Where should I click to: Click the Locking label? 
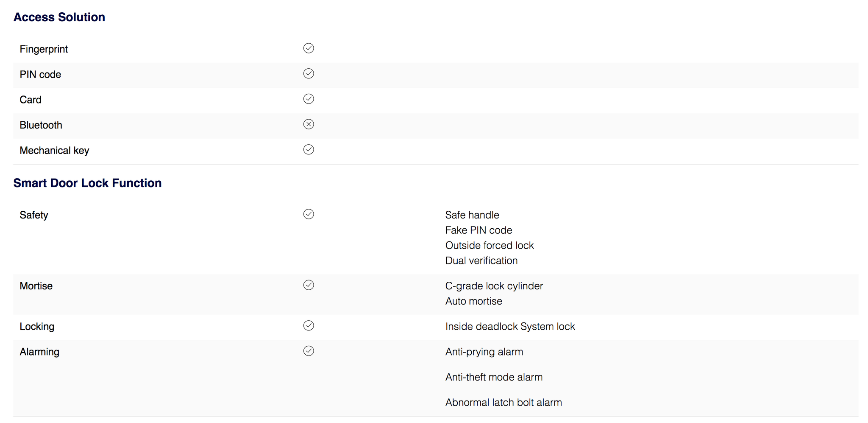(37, 327)
